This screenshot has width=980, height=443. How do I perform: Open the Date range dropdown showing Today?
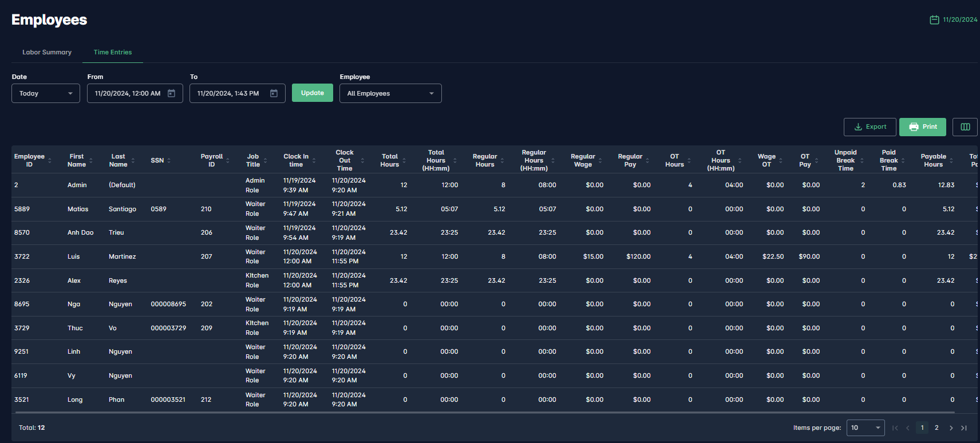point(46,93)
